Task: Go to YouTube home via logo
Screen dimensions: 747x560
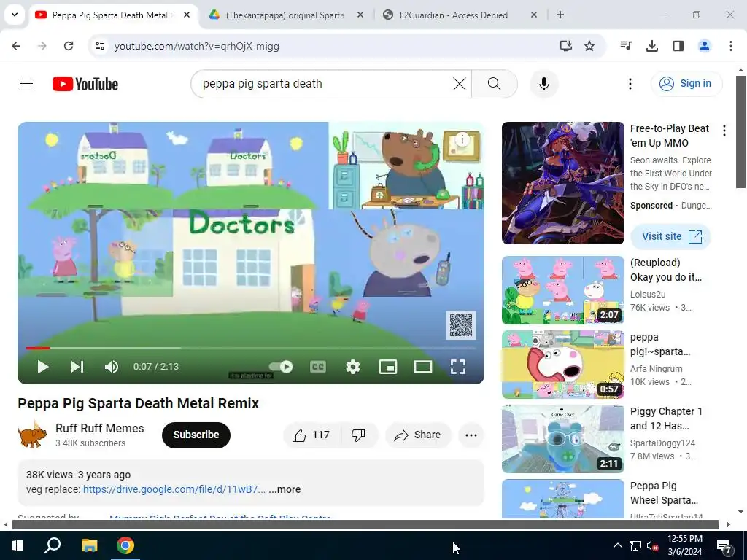Action: point(85,84)
